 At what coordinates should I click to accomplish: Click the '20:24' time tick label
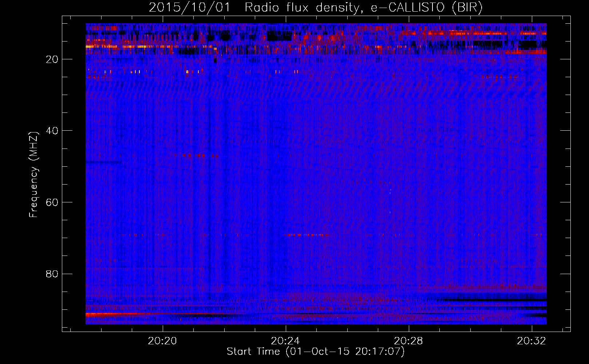[285, 341]
